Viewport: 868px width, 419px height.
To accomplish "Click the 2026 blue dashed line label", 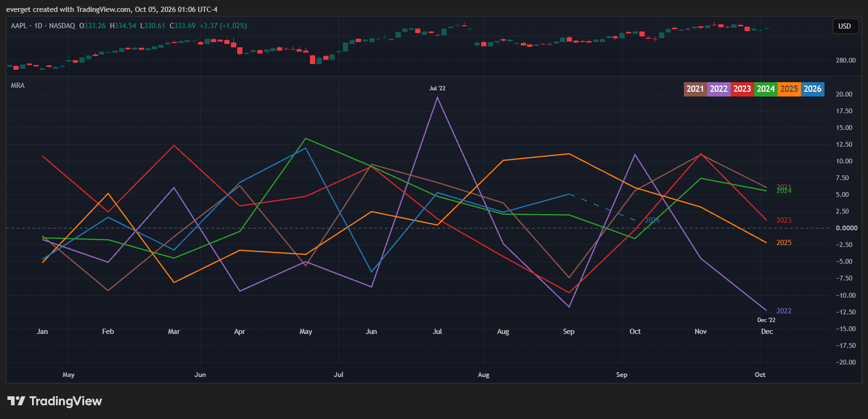I will tap(652, 220).
